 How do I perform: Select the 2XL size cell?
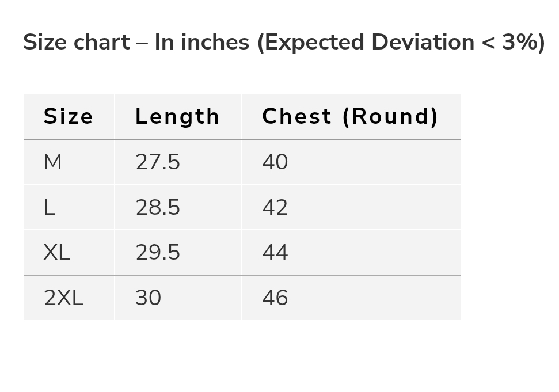(x=63, y=298)
